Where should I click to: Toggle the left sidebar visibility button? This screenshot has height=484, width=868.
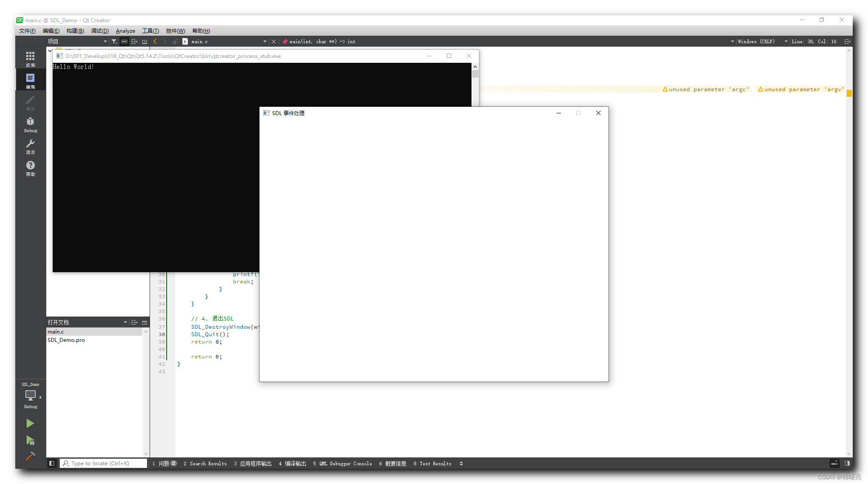[x=51, y=463]
